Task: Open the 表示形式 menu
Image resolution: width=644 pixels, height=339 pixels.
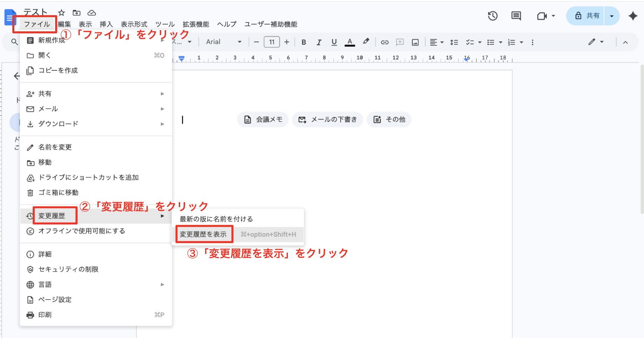Action: click(134, 24)
